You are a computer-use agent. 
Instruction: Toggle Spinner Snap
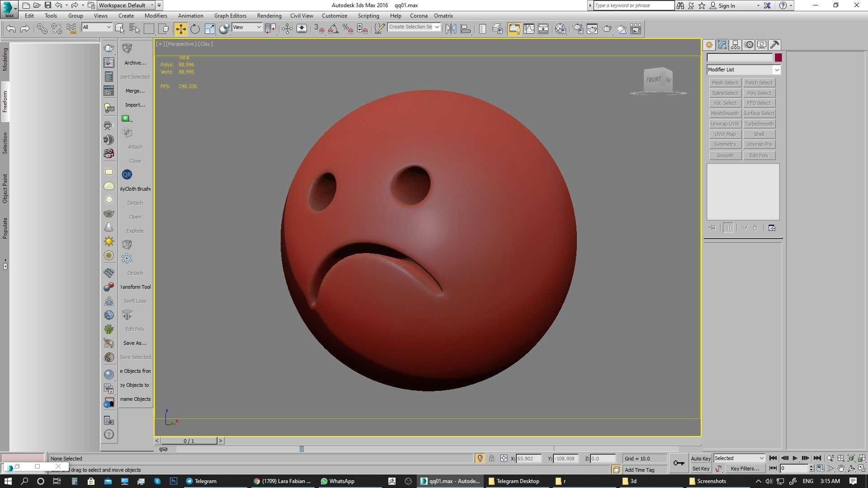(x=363, y=29)
